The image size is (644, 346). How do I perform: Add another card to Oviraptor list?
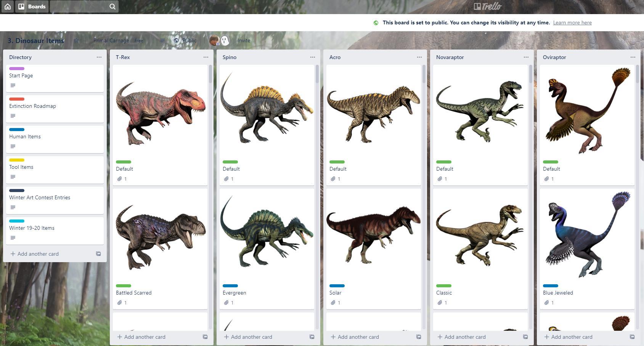pos(569,337)
